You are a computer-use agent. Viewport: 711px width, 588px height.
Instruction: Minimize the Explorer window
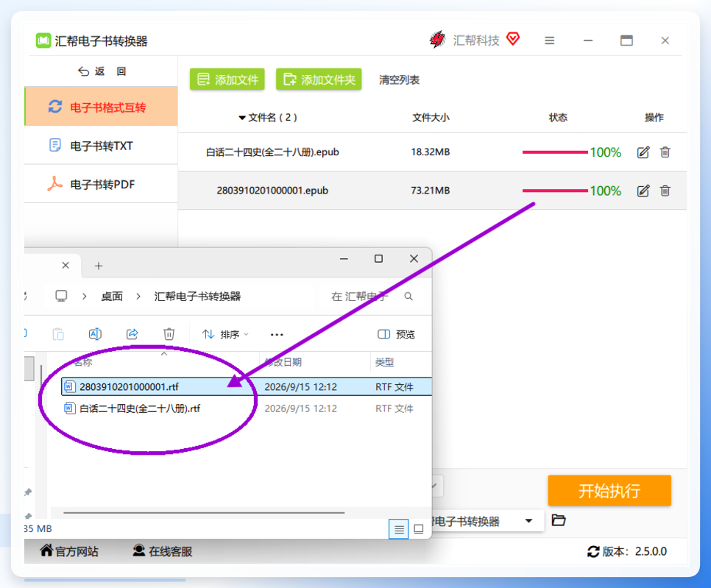[344, 259]
